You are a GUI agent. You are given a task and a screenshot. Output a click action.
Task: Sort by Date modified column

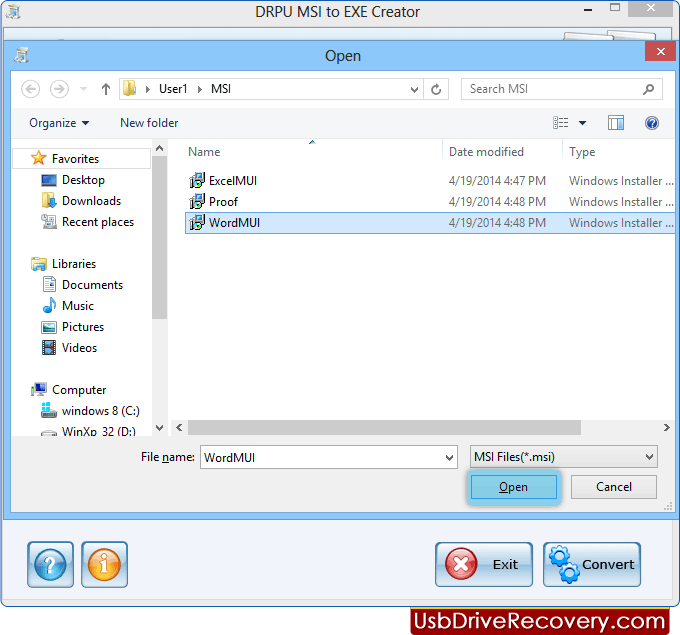tap(486, 152)
